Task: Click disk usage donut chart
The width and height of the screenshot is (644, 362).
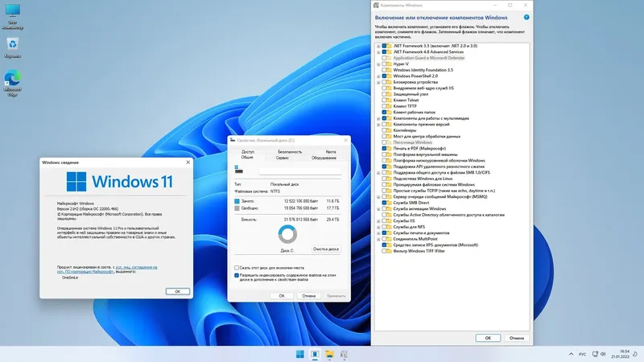Action: tap(287, 234)
